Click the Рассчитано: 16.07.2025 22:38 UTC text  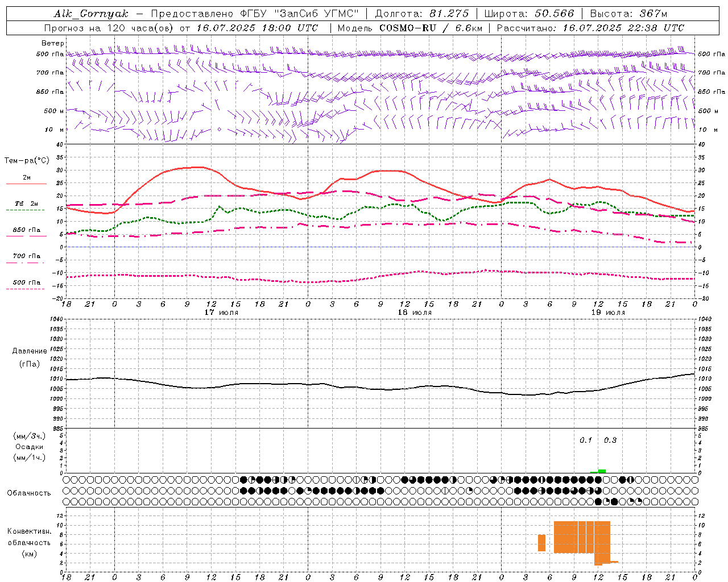tap(590, 28)
